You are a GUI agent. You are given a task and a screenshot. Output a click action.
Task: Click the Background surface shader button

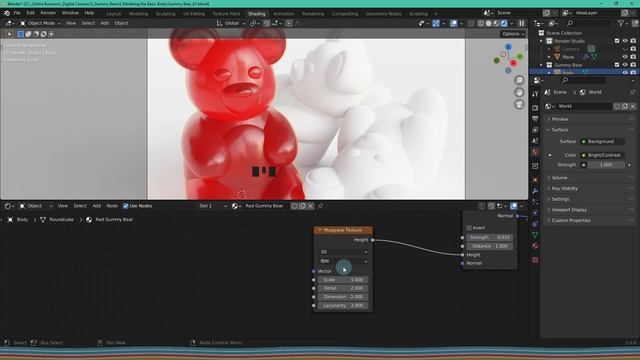coord(602,142)
